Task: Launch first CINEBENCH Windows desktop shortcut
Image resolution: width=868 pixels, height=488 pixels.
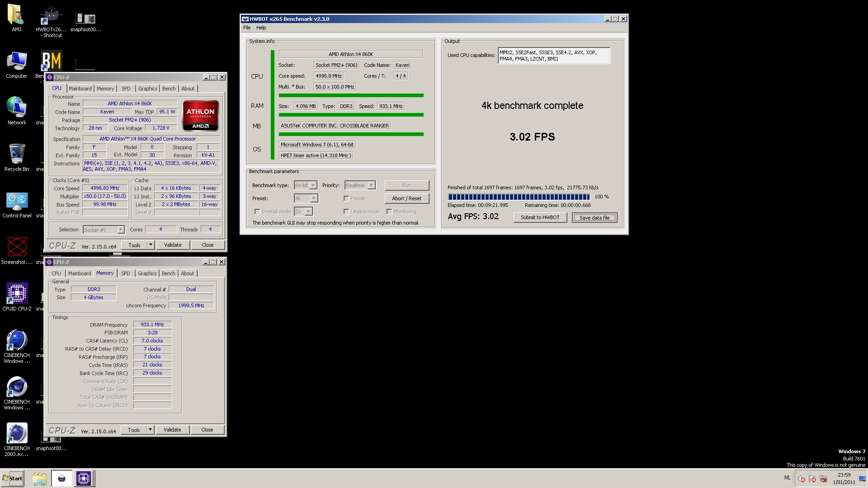Action: [17, 347]
